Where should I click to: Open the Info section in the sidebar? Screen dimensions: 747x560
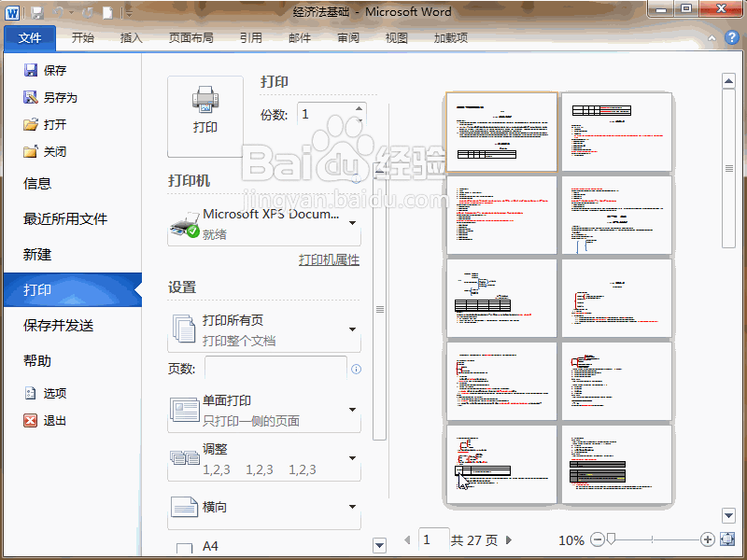coord(37,183)
